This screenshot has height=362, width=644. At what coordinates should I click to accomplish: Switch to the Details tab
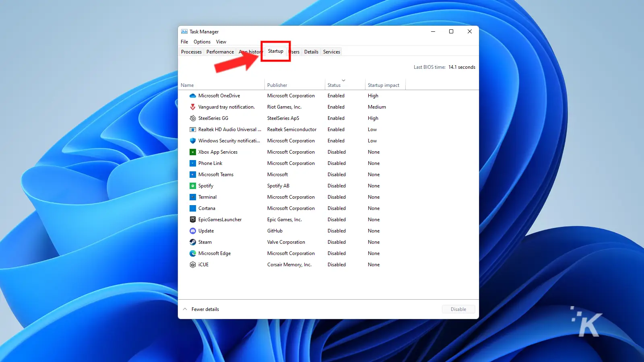click(x=311, y=52)
